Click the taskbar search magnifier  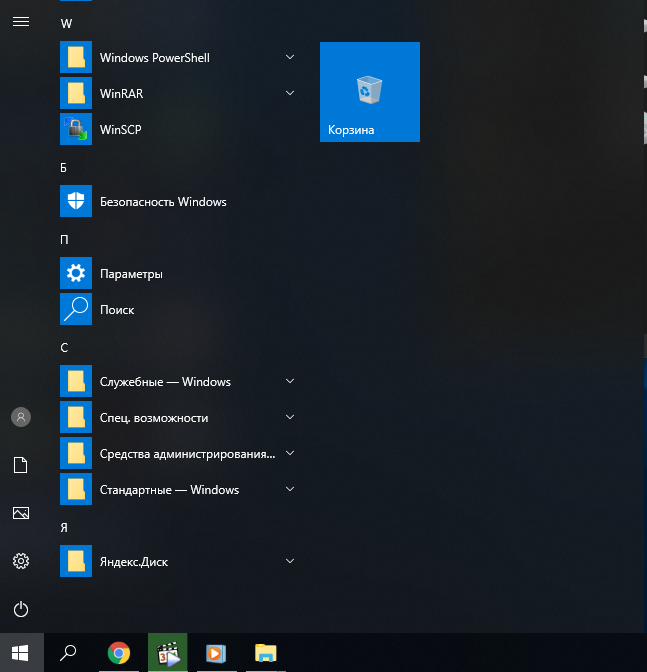[x=68, y=653]
